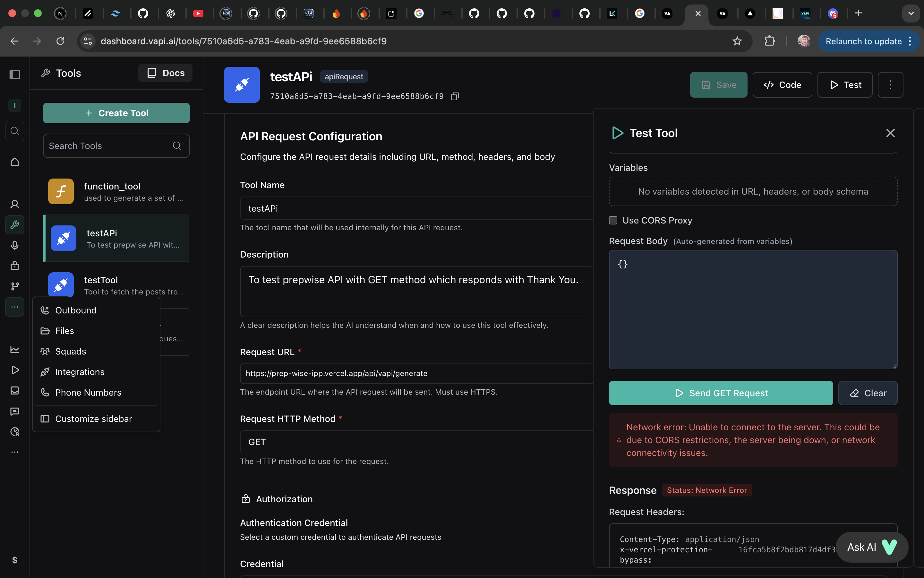The height and width of the screenshot is (578, 924).
Task: Select testTool in the tools list
Action: [x=116, y=285]
